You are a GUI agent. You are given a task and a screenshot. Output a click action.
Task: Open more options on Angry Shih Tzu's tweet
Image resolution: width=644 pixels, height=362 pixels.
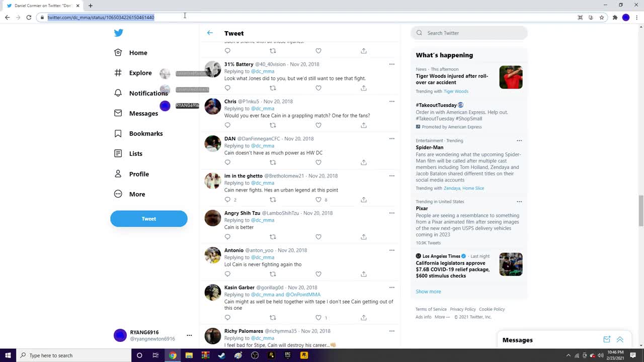(x=391, y=213)
